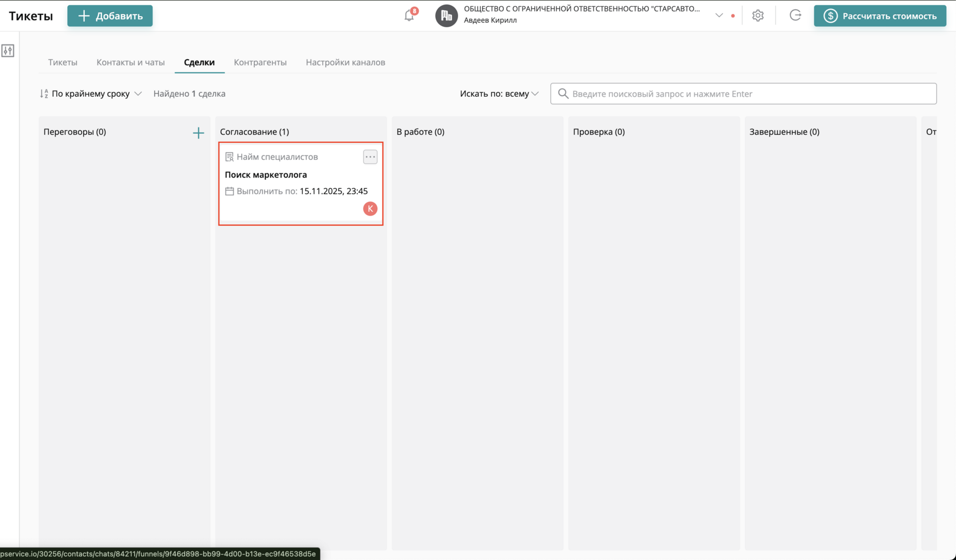The width and height of the screenshot is (956, 560).
Task: Open the По крайнему сроку sort dropdown
Action: pyautogui.click(x=90, y=93)
